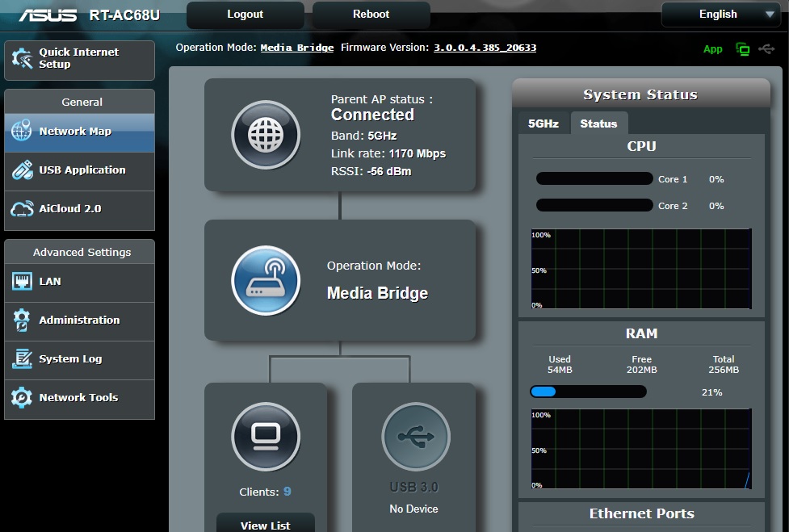This screenshot has width=789, height=532.
Task: Click the Link rate 1170 Mbps value
Action: [x=418, y=153]
